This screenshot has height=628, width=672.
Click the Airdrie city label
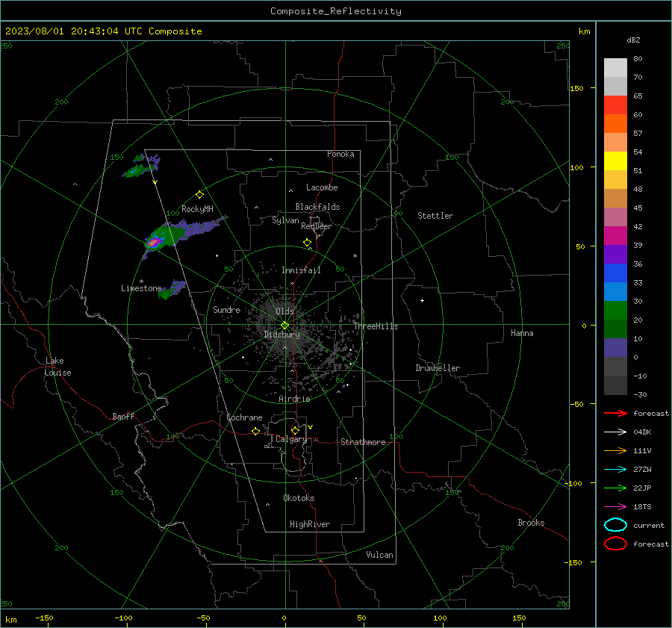click(x=294, y=399)
